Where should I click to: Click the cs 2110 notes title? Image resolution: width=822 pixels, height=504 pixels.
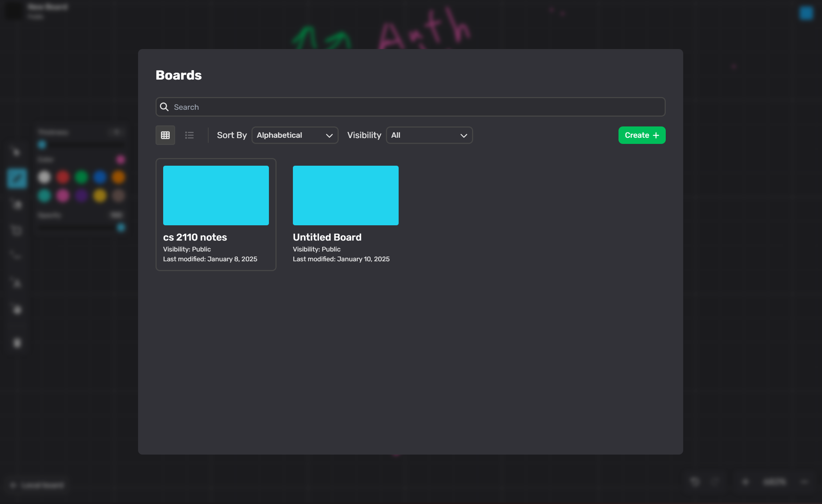[195, 237]
